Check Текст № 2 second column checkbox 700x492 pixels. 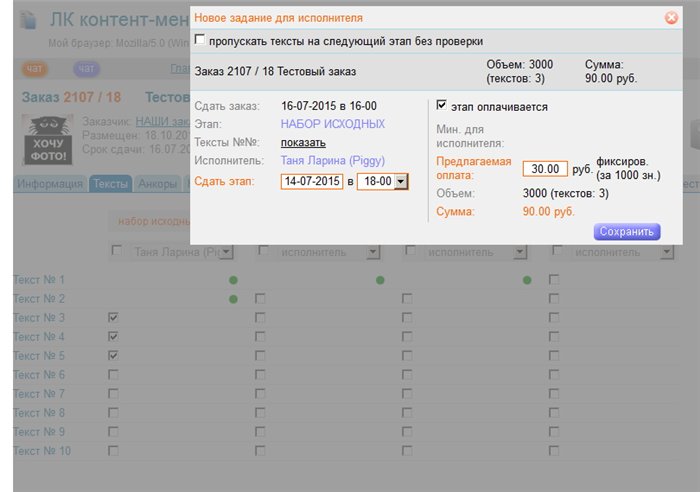coord(260,298)
